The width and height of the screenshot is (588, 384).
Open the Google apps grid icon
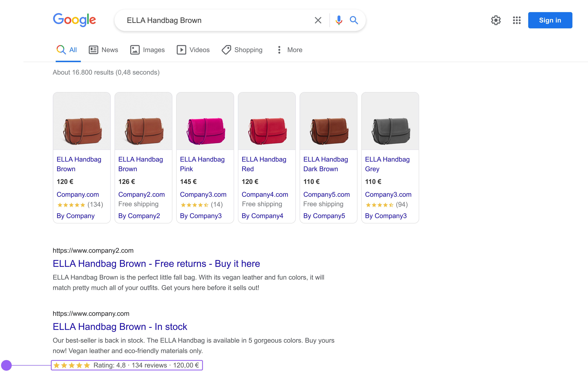coord(516,20)
